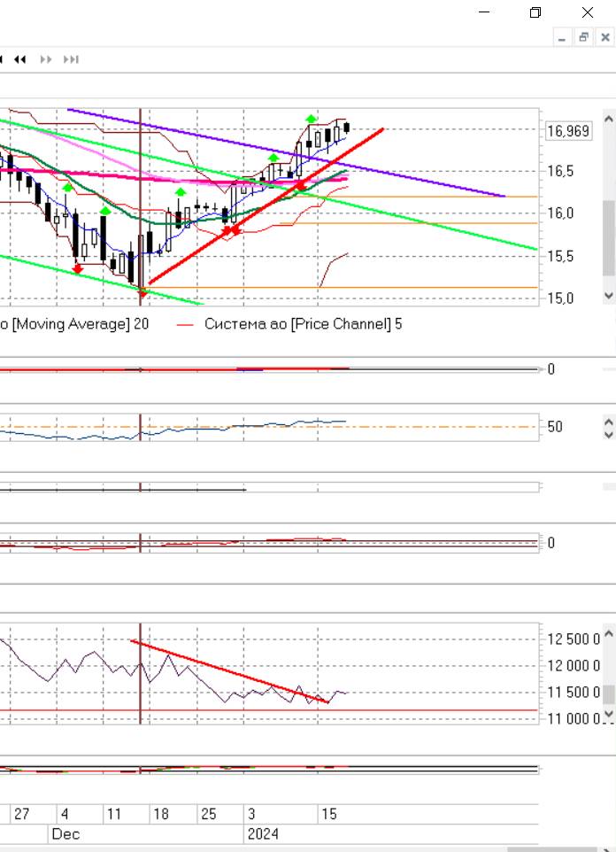This screenshot has height=852, width=616.
Task: Select the red descending trendline in the lower indicator
Action: pos(230,671)
